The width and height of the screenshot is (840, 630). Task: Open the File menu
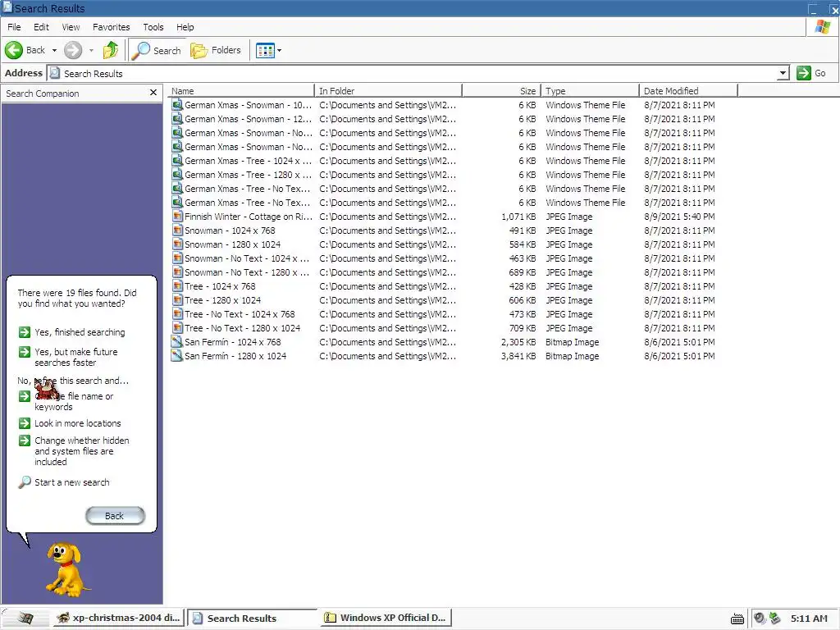click(x=14, y=27)
